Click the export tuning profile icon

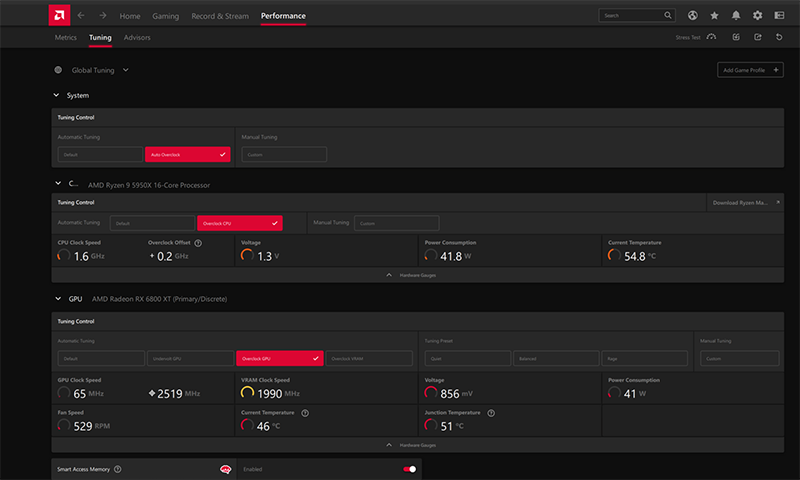(x=758, y=37)
